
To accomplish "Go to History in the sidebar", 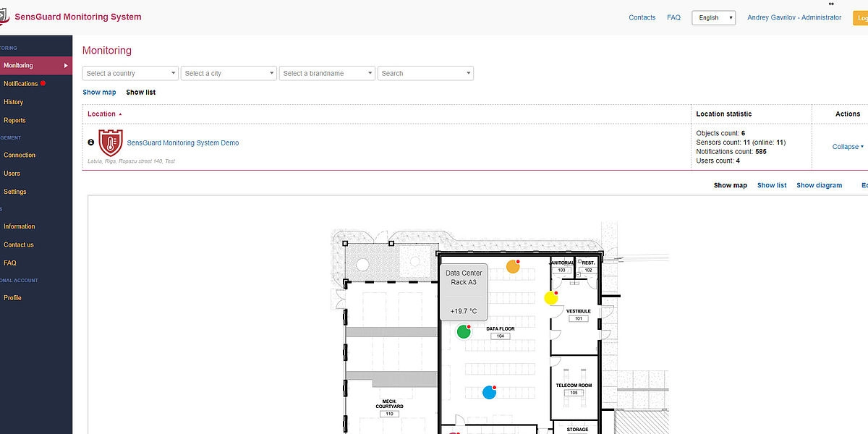I will 14,102.
